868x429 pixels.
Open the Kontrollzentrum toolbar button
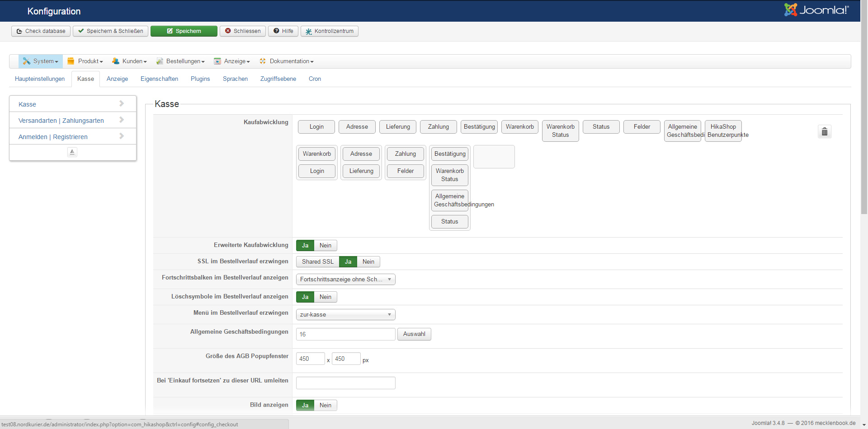coord(329,31)
